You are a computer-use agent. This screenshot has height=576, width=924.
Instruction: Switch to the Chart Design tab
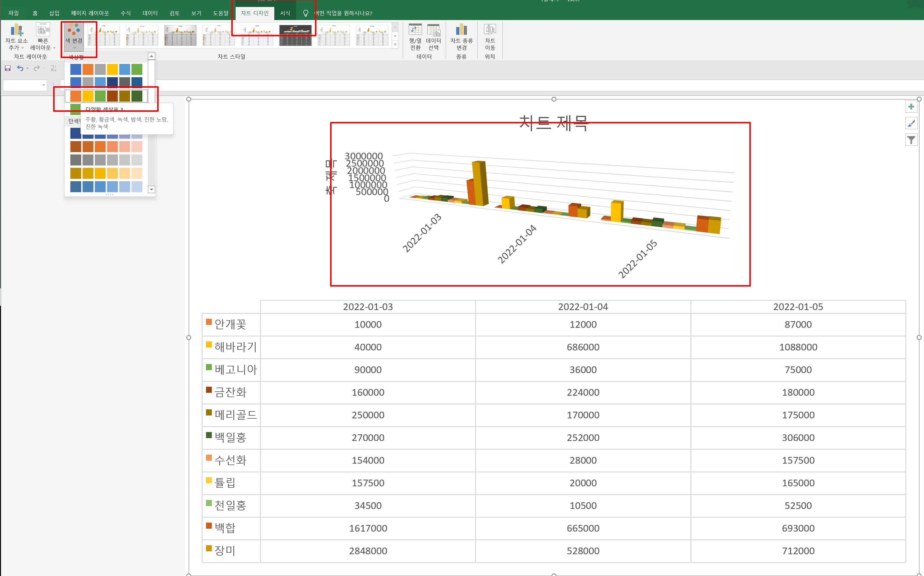click(x=255, y=13)
